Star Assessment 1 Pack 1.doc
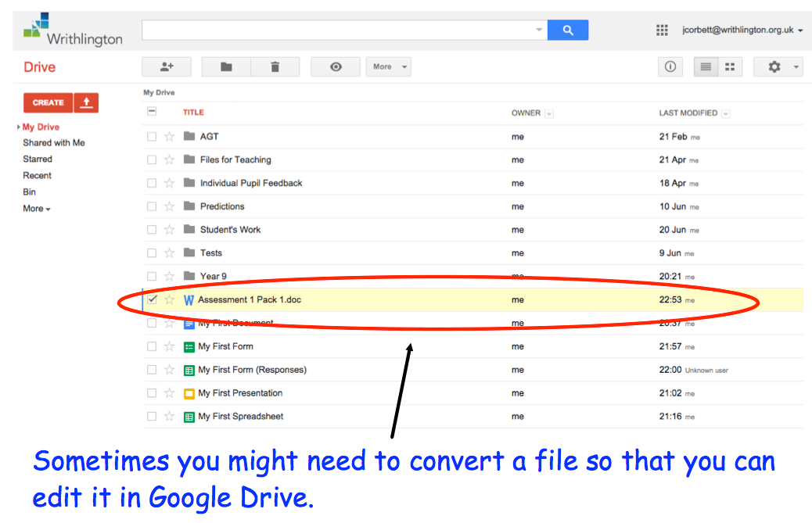812x523 pixels. tap(169, 299)
